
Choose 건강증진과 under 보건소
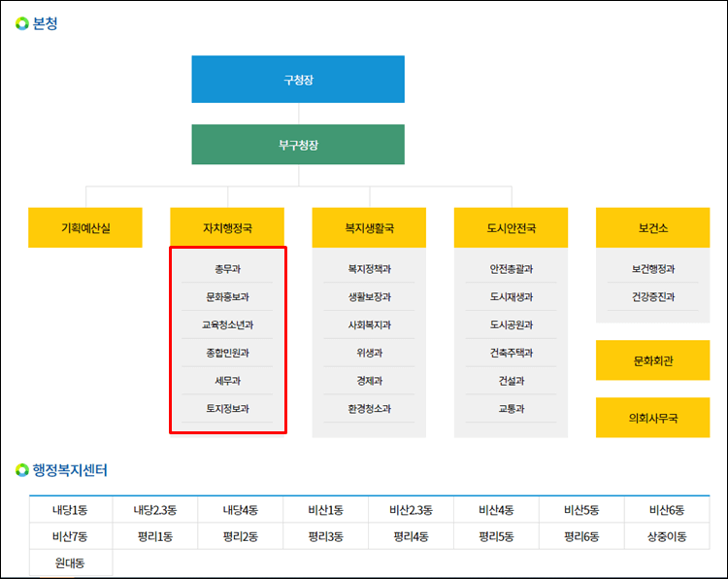[653, 297]
